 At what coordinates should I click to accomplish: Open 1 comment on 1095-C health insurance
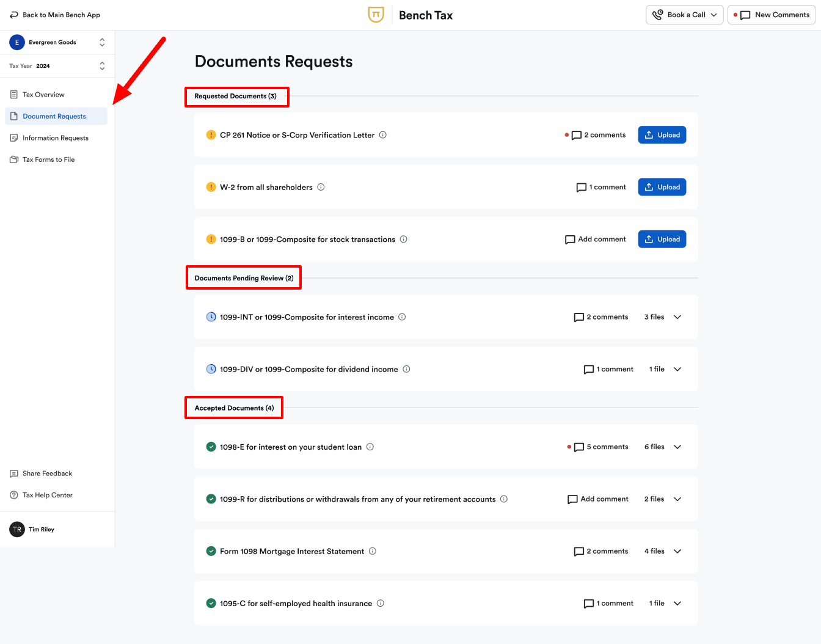608,603
